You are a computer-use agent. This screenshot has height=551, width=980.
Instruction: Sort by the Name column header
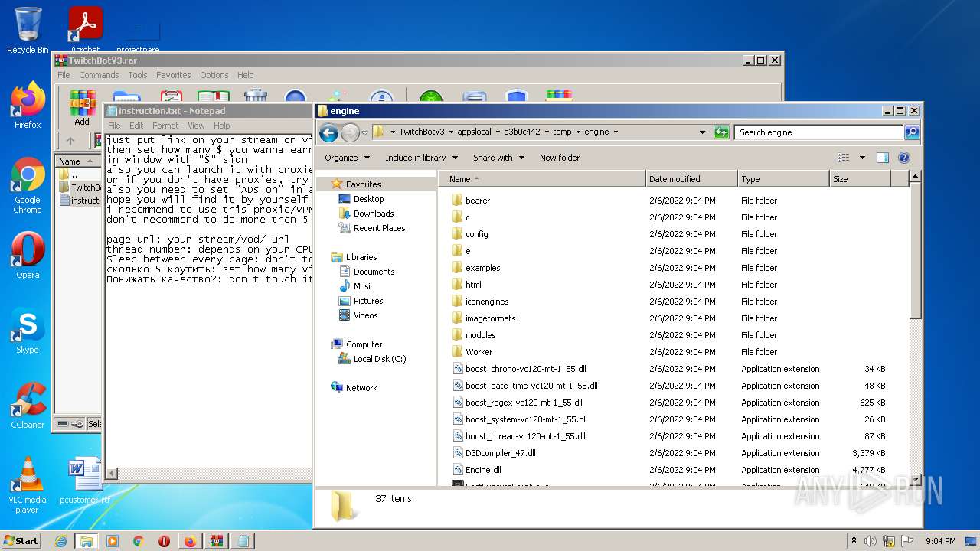(542, 179)
